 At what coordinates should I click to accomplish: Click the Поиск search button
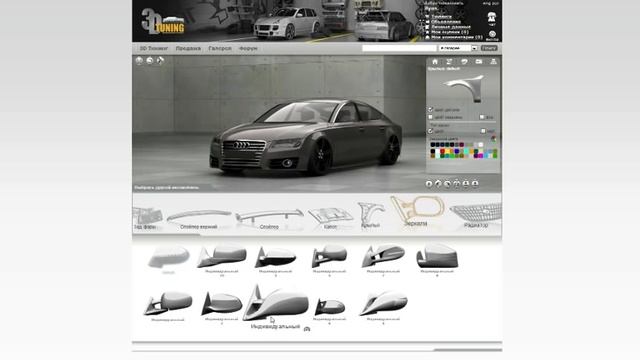(x=489, y=48)
